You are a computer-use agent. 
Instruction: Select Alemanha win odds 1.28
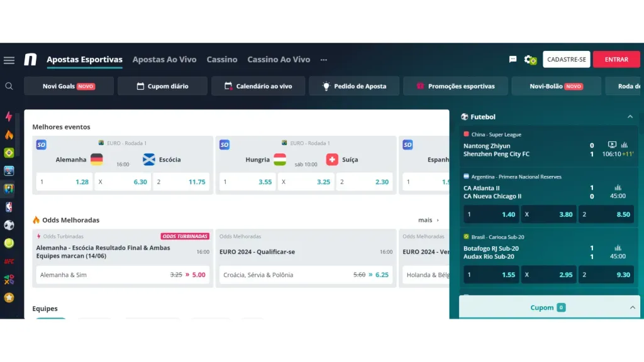coord(64,182)
